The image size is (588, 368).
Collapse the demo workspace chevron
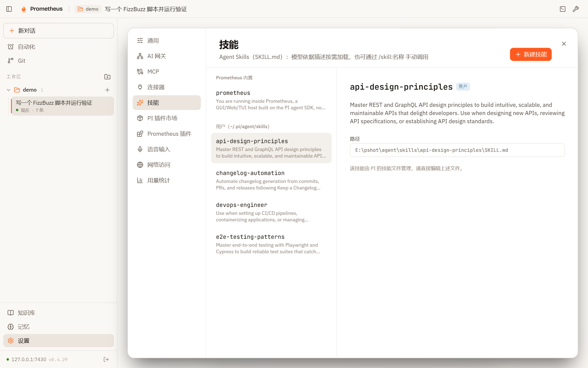point(8,90)
